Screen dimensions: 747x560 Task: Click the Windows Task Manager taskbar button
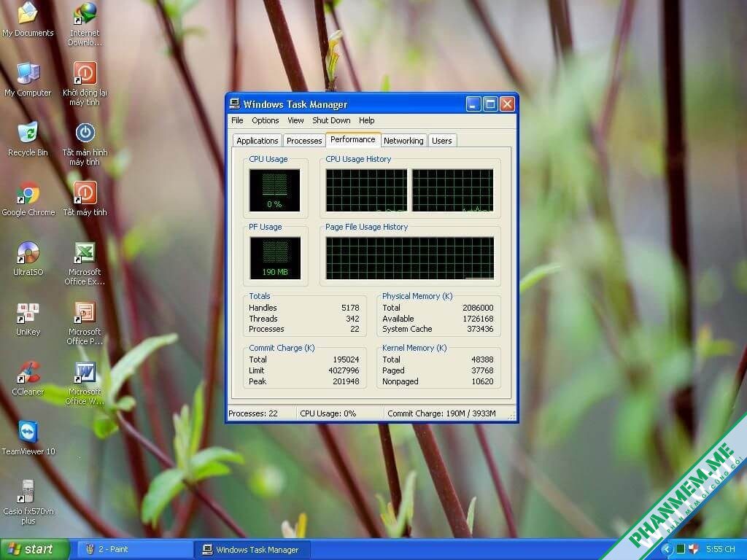click(252, 550)
